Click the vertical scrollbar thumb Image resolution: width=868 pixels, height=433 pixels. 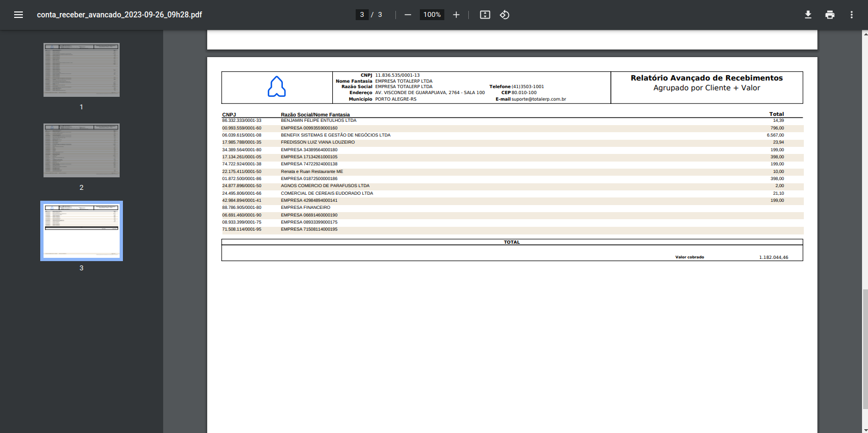[865, 349]
